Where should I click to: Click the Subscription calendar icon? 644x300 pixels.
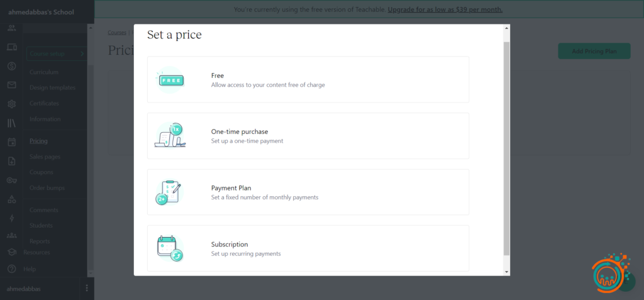coord(170,248)
